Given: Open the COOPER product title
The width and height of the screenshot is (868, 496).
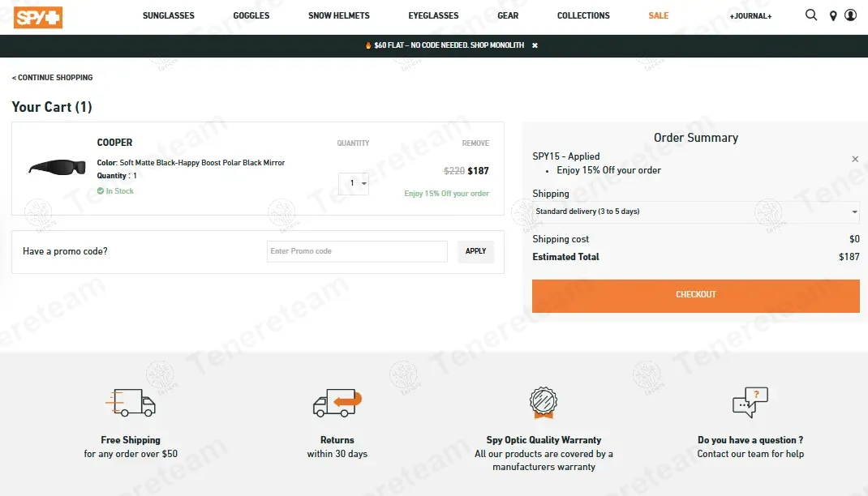Looking at the screenshot, I should pos(114,143).
